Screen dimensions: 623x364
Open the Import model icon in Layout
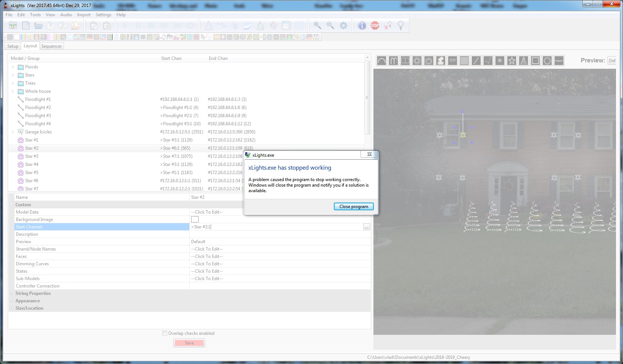coord(559,61)
